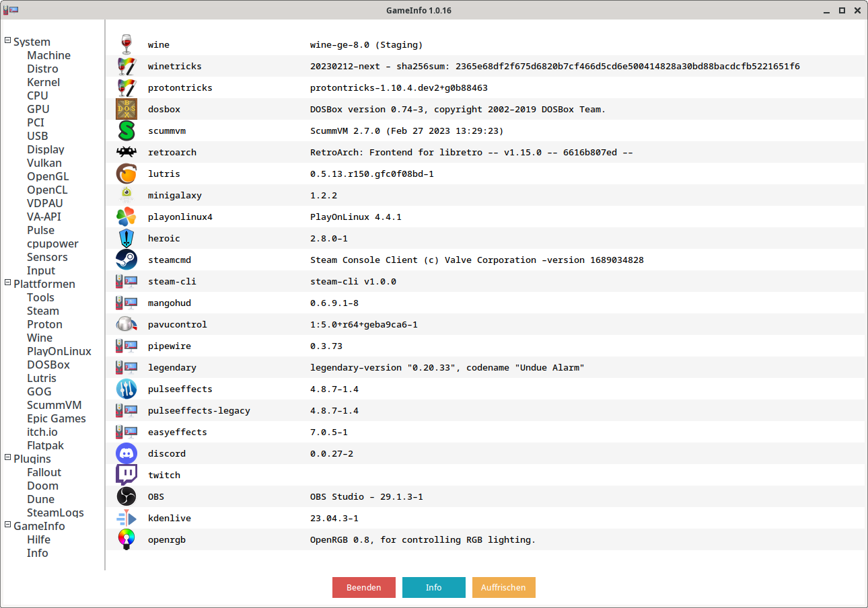Click the DOSBox version 0.74-3 text

click(x=458, y=110)
